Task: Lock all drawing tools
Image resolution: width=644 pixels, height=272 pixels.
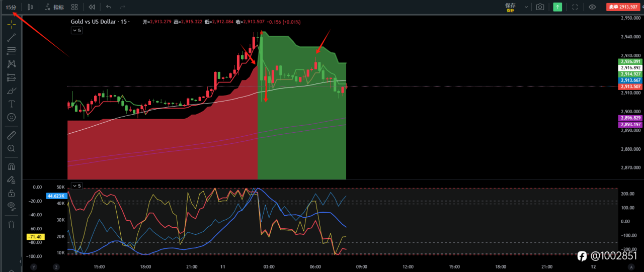Action: tap(11, 193)
